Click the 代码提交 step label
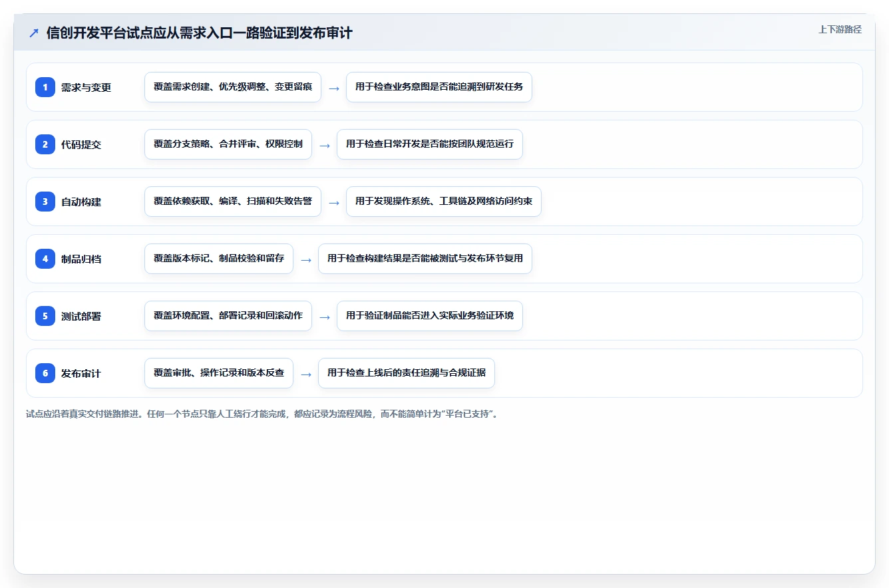 point(81,145)
